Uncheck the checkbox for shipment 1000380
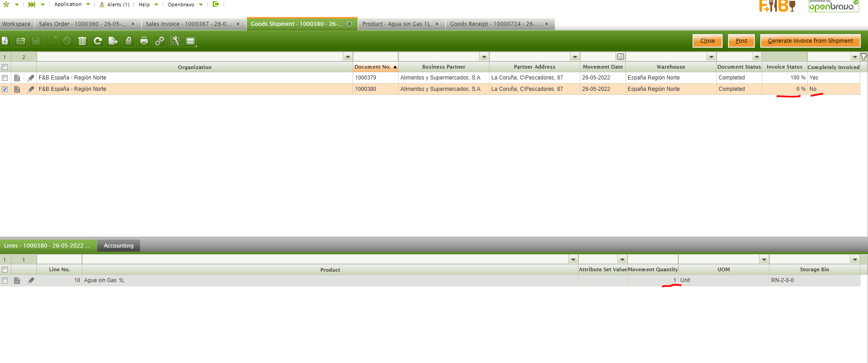This screenshot has width=868, height=363. (5, 90)
